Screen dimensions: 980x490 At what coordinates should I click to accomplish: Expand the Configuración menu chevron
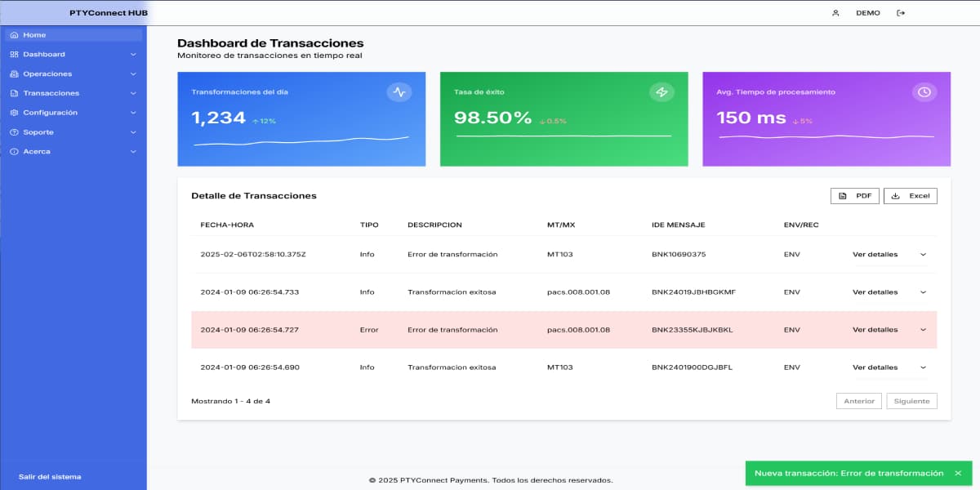pyautogui.click(x=133, y=113)
